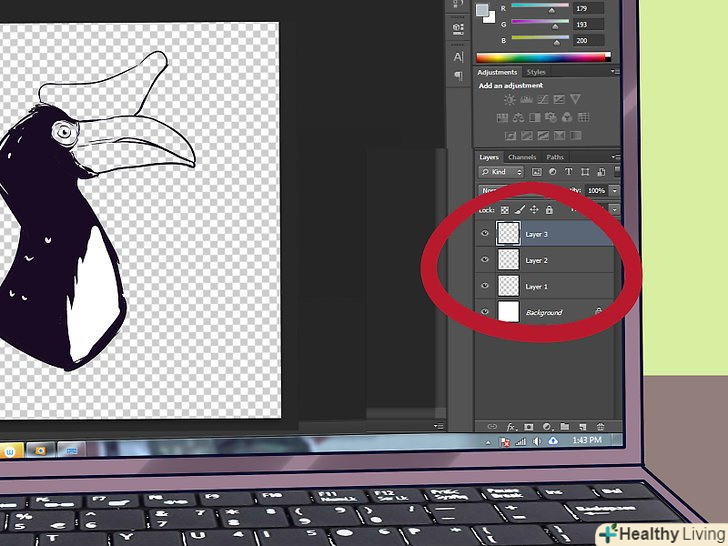Add a Levels adjustment
728x546 pixels.
(526, 99)
